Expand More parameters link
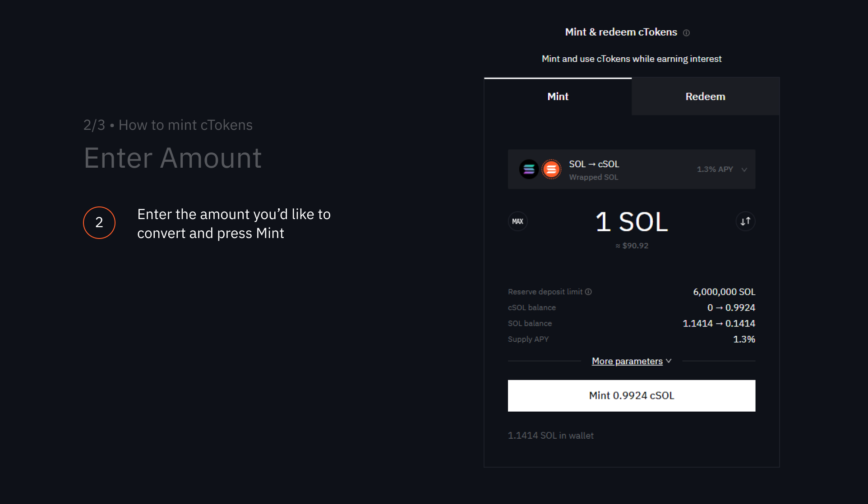The image size is (868, 504). coord(631,361)
